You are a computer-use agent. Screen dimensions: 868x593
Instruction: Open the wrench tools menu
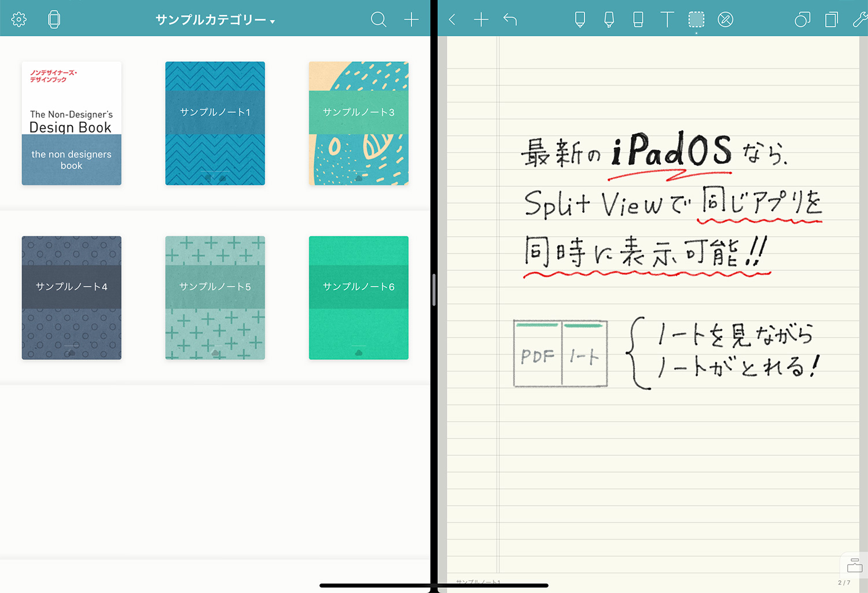(x=860, y=20)
